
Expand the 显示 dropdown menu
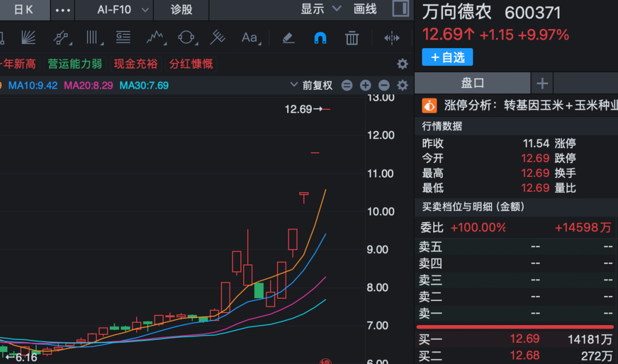[320, 9]
